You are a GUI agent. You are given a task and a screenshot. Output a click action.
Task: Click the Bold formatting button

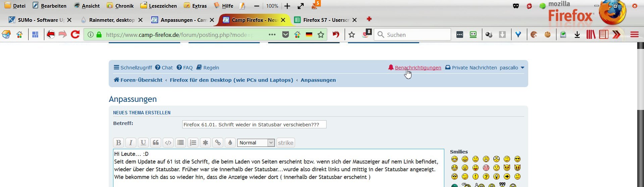(118, 142)
